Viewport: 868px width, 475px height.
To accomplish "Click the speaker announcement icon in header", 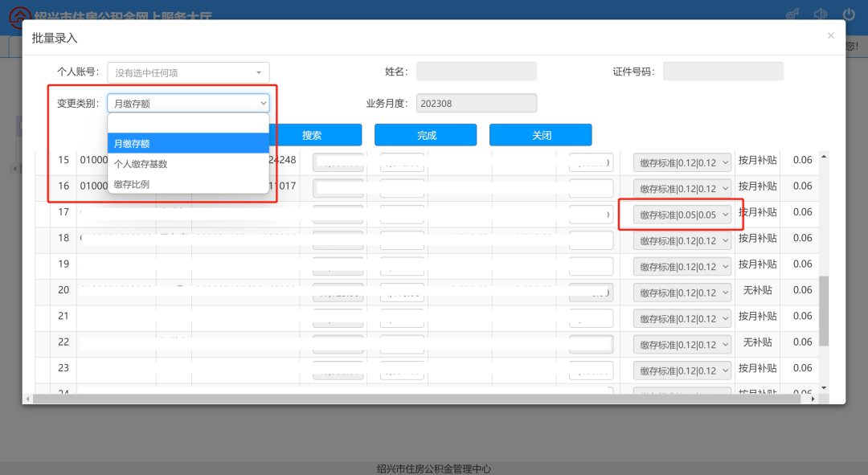I will [x=821, y=14].
